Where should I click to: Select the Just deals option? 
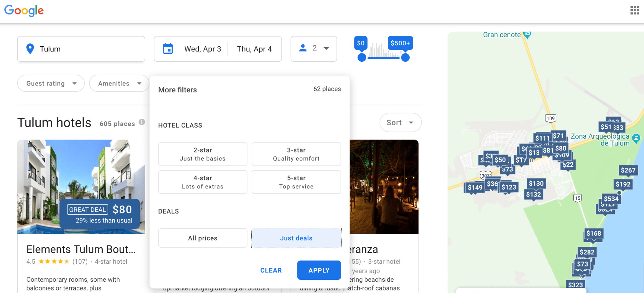pyautogui.click(x=296, y=238)
